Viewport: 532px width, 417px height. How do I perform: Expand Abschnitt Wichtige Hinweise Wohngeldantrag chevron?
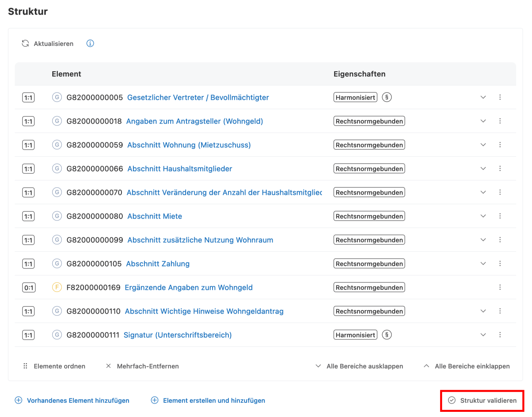click(483, 311)
